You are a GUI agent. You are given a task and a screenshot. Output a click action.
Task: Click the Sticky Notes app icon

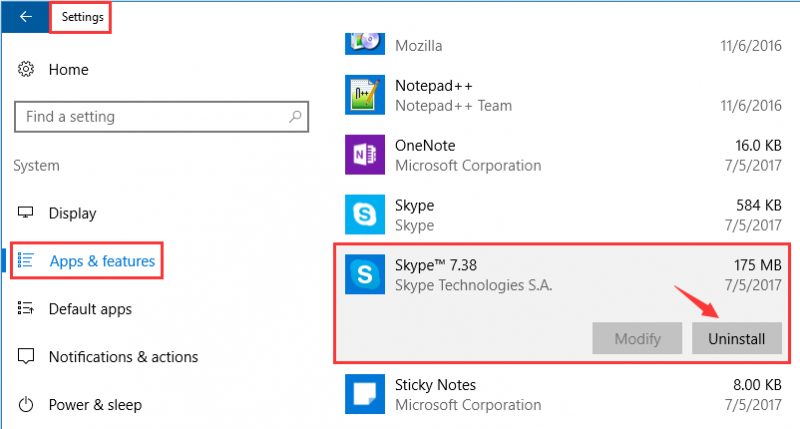tap(365, 394)
